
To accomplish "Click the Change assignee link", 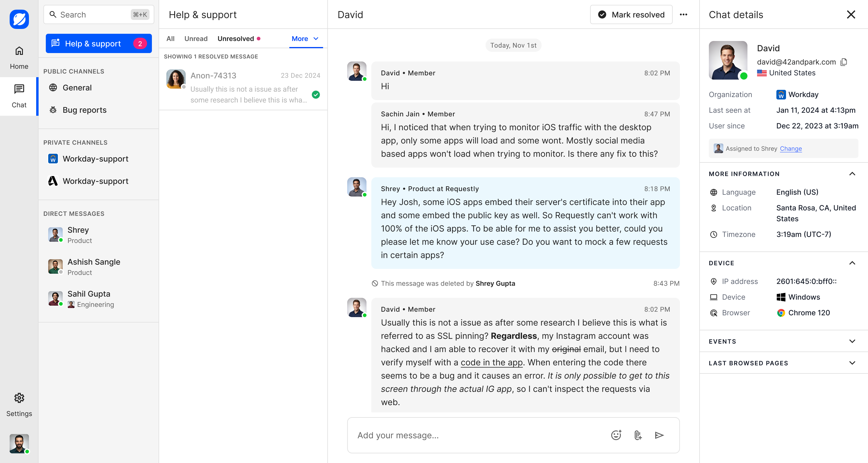I will (791, 149).
